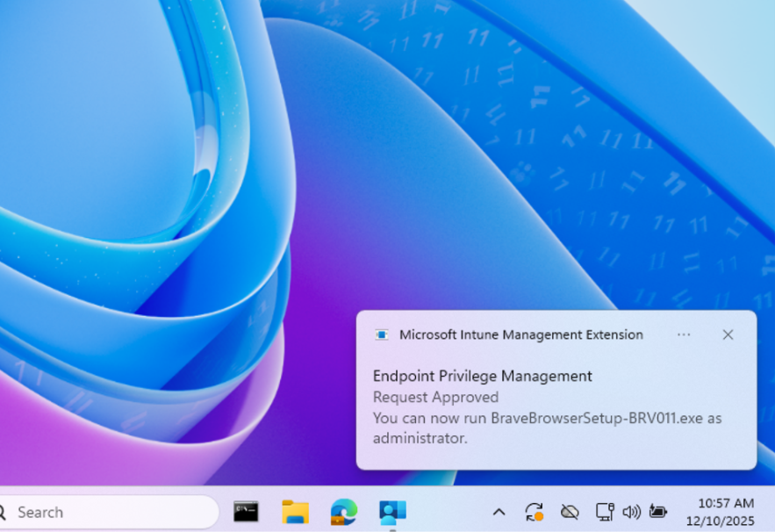Screen dimensions: 775x532
Task: Click the network status tray icon
Action: pyautogui.click(x=604, y=512)
